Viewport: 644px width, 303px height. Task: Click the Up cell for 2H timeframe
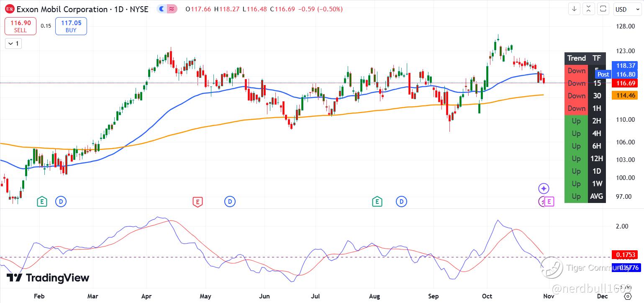(x=576, y=121)
